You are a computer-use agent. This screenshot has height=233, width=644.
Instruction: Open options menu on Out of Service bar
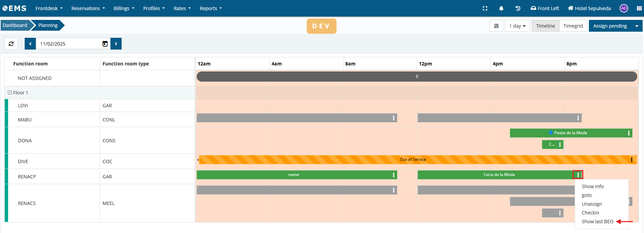pos(631,160)
